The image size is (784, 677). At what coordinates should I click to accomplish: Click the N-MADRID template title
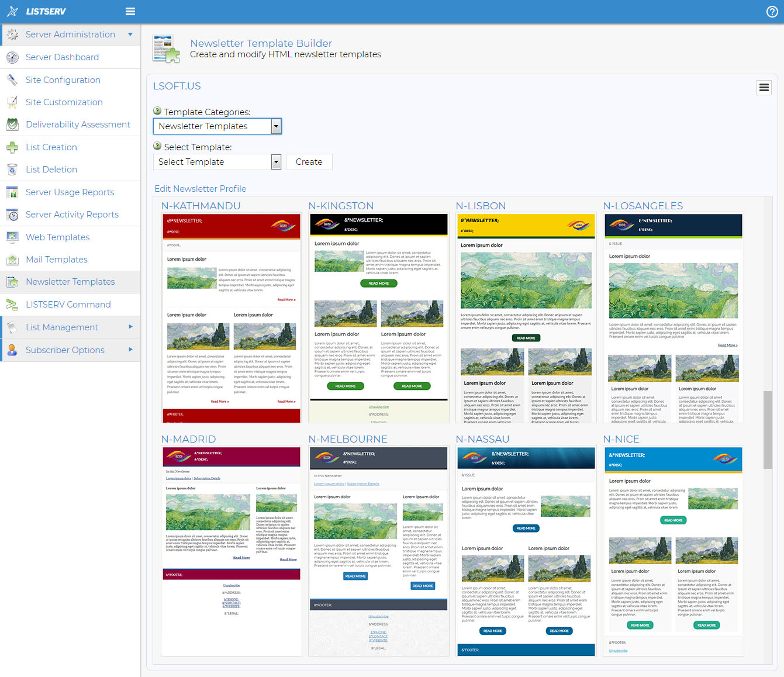tap(189, 439)
